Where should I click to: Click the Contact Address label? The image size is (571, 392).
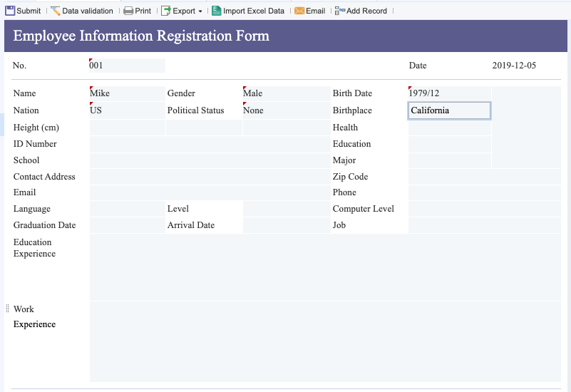click(44, 177)
